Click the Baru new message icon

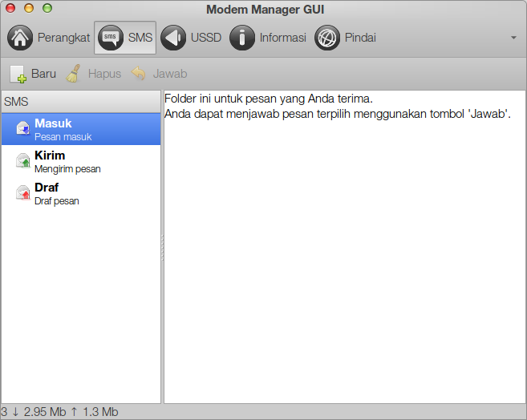(18, 74)
